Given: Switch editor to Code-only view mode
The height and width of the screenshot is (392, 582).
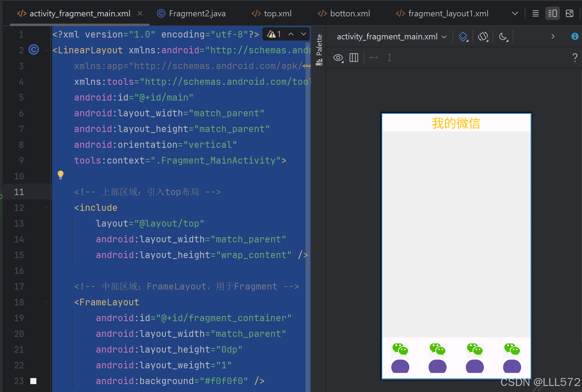Looking at the screenshot, I should pos(536,14).
